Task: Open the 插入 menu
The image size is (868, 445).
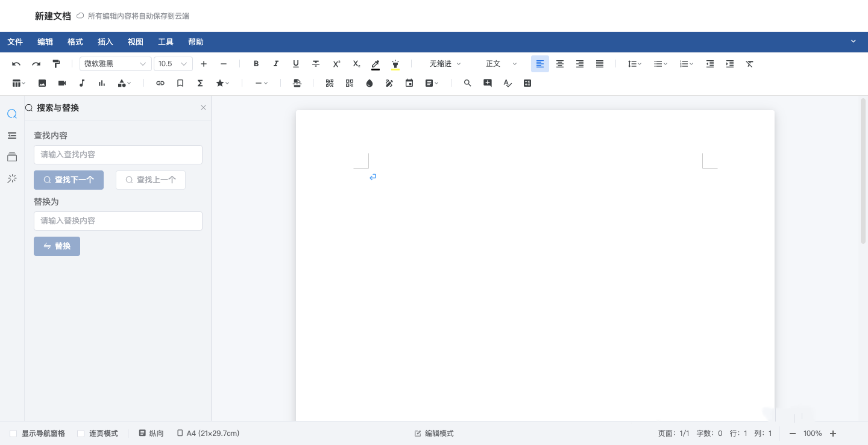Action: 105,42
